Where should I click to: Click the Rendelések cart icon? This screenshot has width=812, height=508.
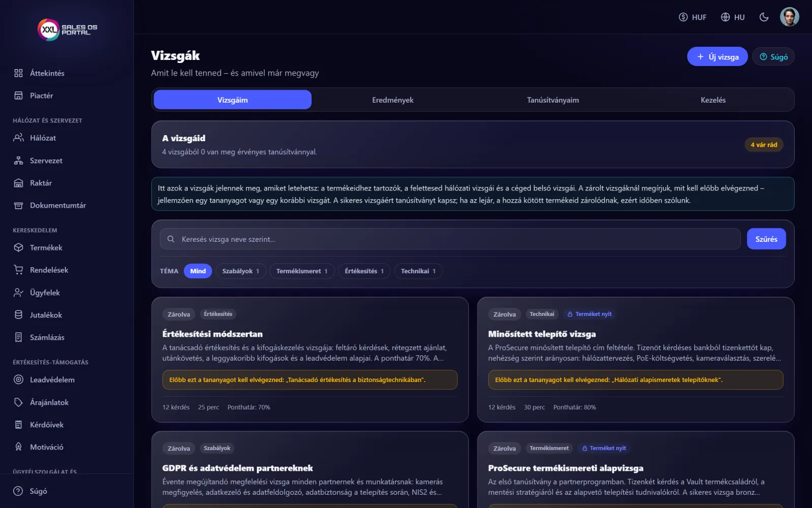tap(19, 270)
